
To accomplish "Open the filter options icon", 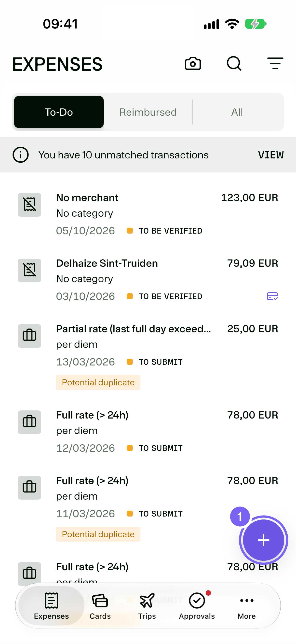I will [275, 64].
